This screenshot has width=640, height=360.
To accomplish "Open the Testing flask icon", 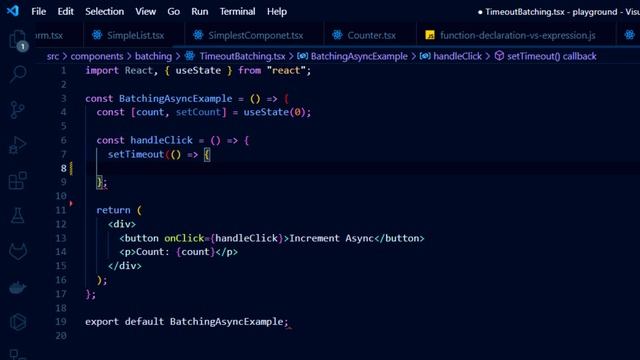I will pos(18,216).
